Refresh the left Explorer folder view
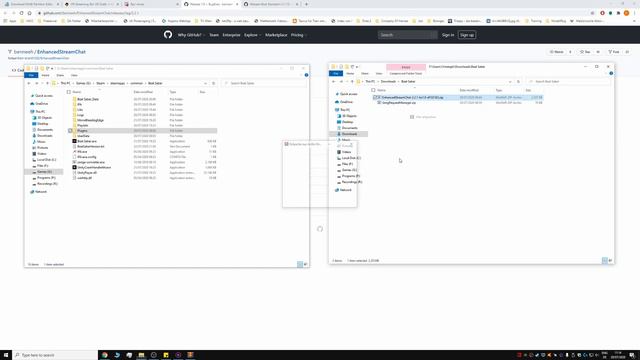Image resolution: width=640 pixels, height=360 pixels. (x=213, y=83)
